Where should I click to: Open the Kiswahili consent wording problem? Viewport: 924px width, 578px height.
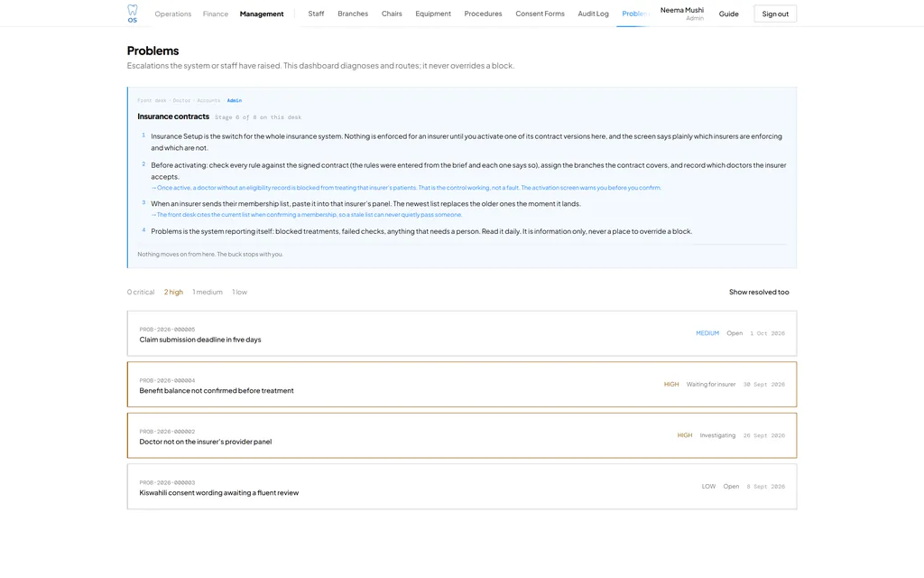point(462,487)
